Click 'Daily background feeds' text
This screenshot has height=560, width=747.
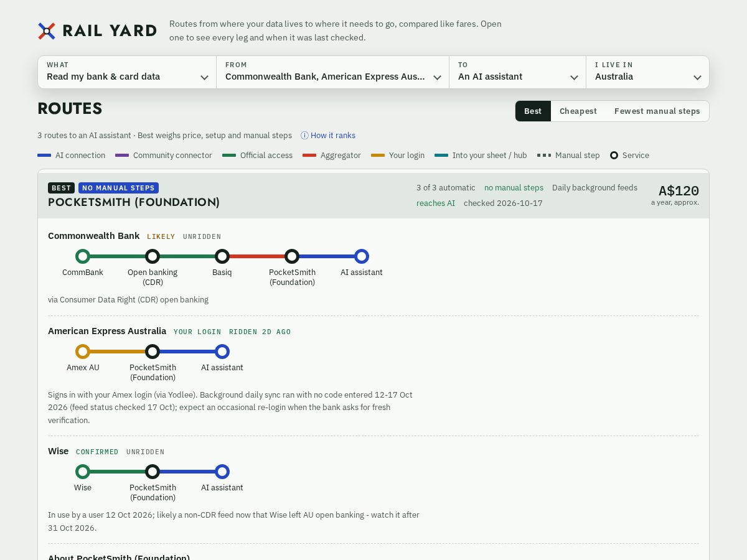[x=594, y=188]
